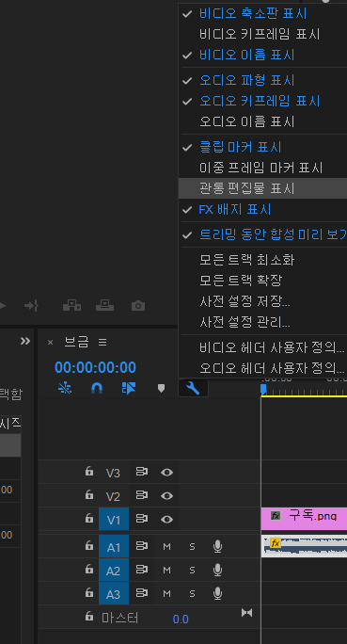Click the 00:00:00:00 timecode field
Image resolution: width=347 pixels, height=644 pixels.
[95, 367]
